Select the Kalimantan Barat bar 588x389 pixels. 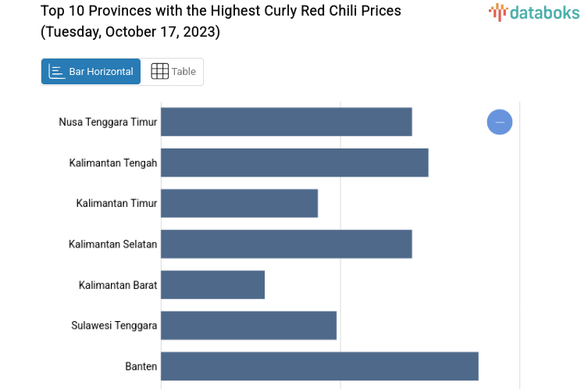(212, 284)
